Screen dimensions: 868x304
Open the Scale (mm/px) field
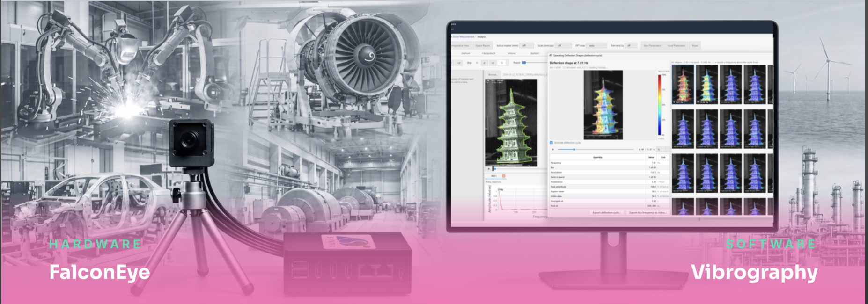click(563, 46)
